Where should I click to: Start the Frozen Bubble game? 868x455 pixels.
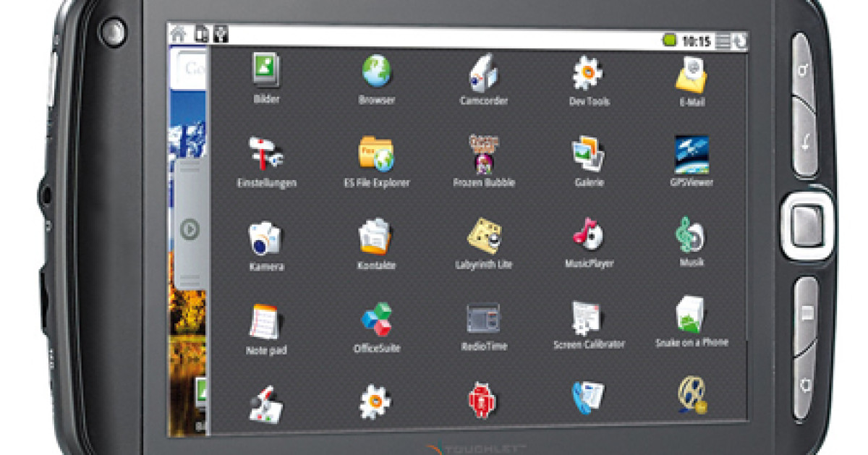click(484, 153)
